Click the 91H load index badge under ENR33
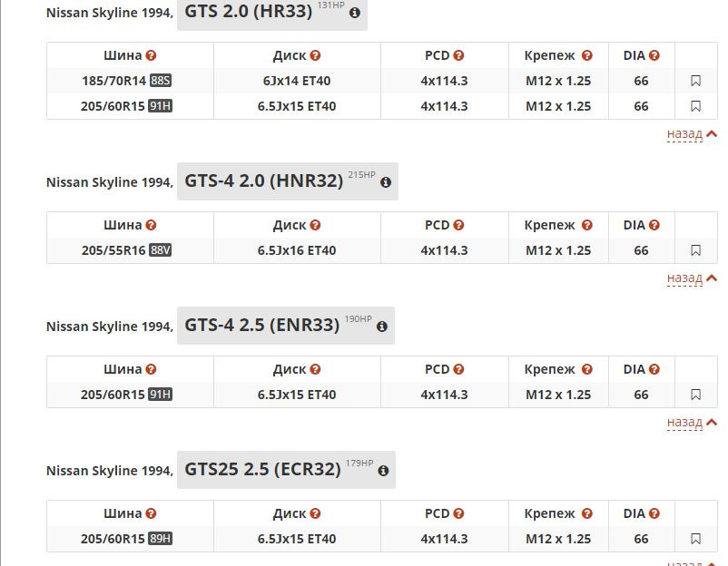Viewport: 728px width, 566px height. coord(160,395)
